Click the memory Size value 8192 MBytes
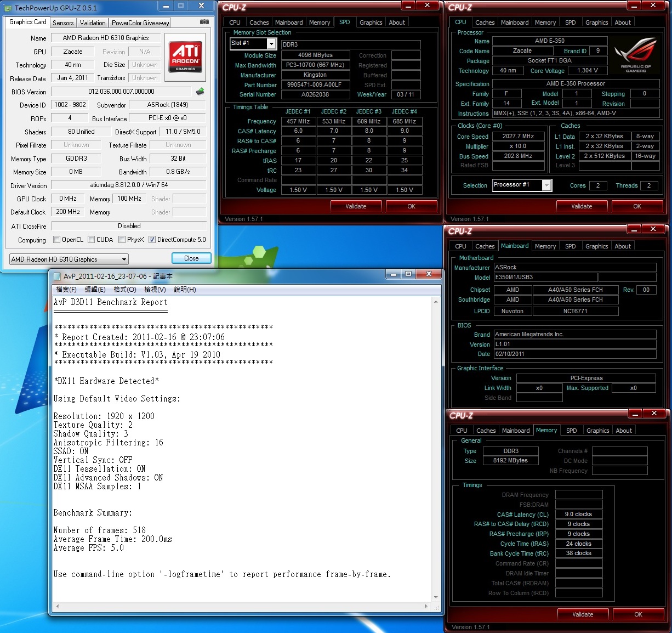Viewport: 672px width, 633px height. coord(510,461)
